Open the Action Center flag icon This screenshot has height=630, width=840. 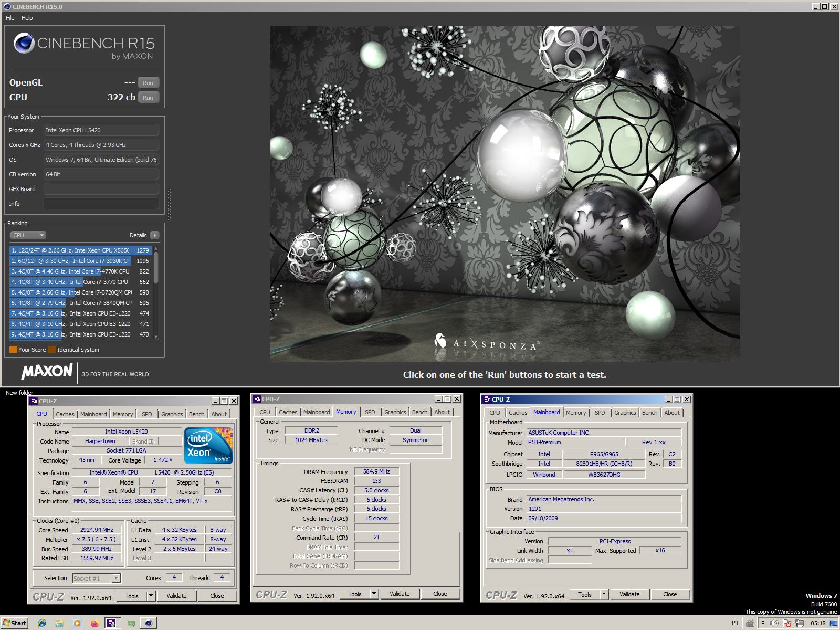pyautogui.click(x=787, y=623)
